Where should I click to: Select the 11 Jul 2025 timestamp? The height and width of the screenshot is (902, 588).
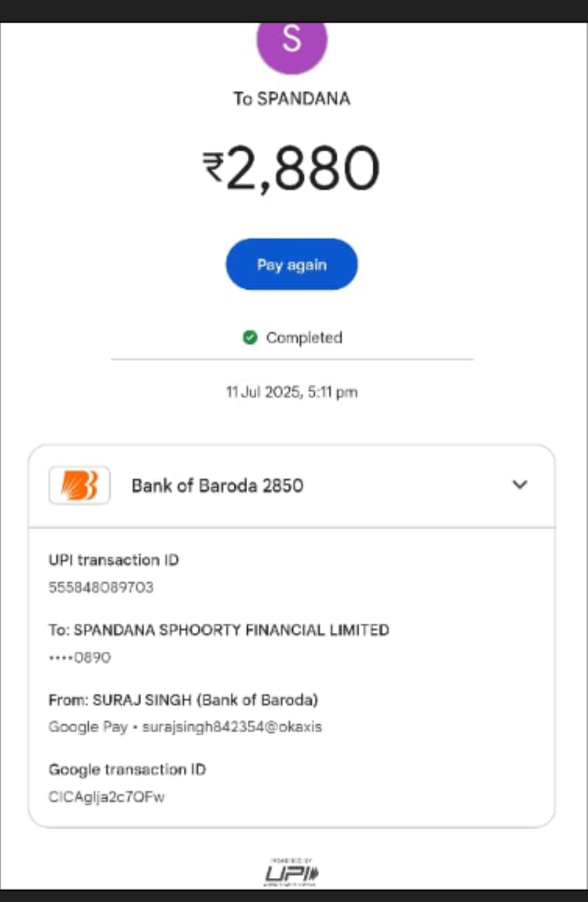[x=292, y=392]
